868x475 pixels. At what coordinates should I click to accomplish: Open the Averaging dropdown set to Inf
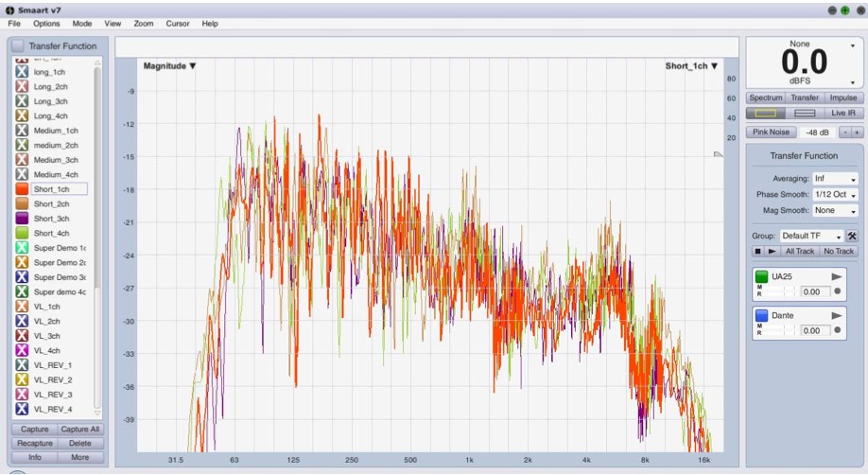tap(835, 179)
